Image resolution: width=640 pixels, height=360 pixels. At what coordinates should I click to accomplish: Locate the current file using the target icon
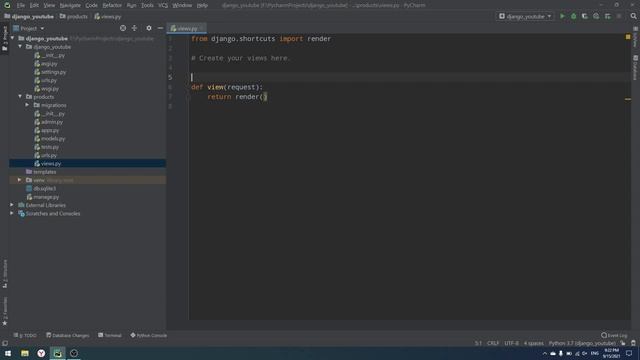pos(123,28)
